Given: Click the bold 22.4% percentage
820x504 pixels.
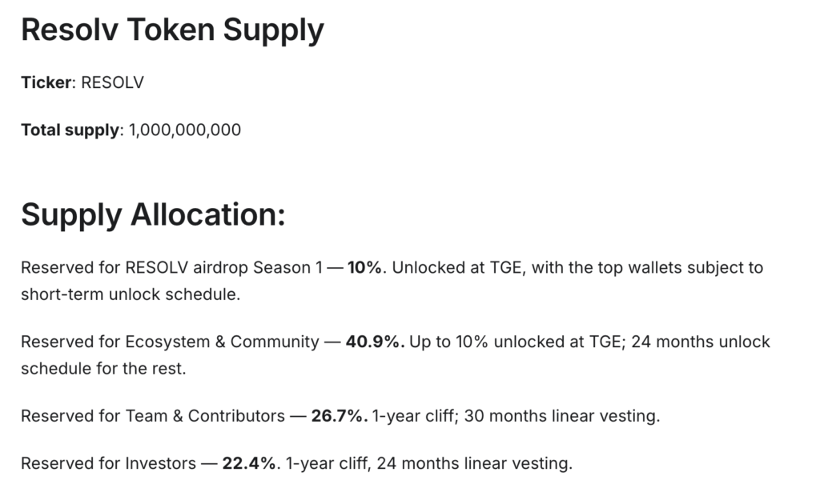Looking at the screenshot, I should 250,463.
